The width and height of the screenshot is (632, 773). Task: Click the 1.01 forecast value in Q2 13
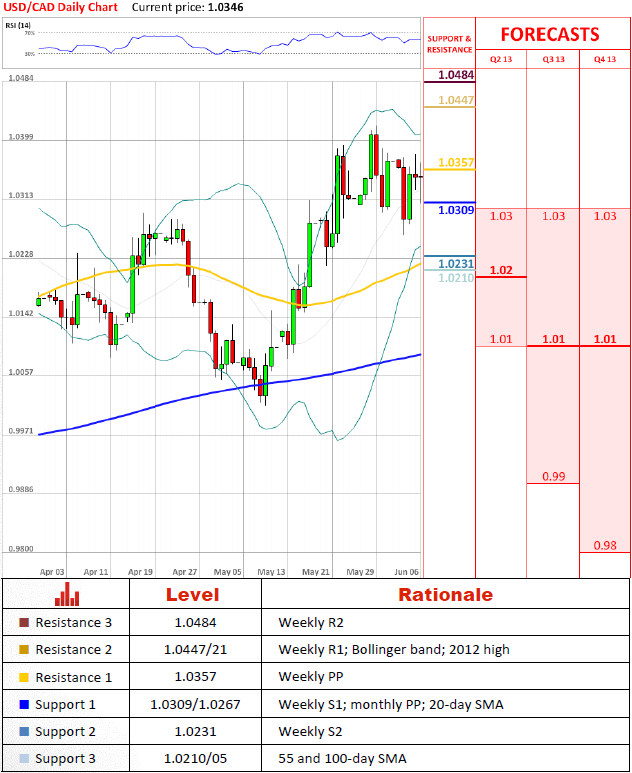(x=501, y=339)
